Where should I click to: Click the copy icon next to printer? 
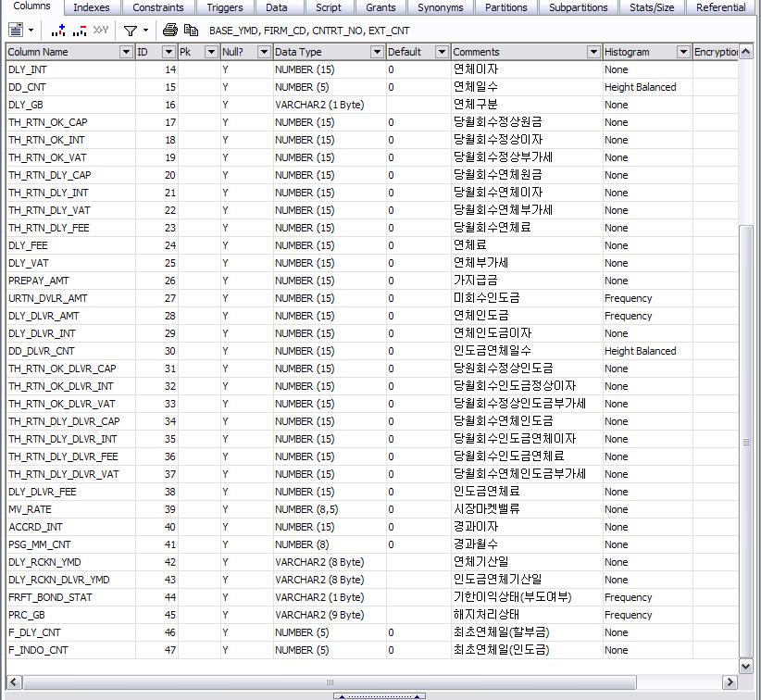[x=191, y=31]
